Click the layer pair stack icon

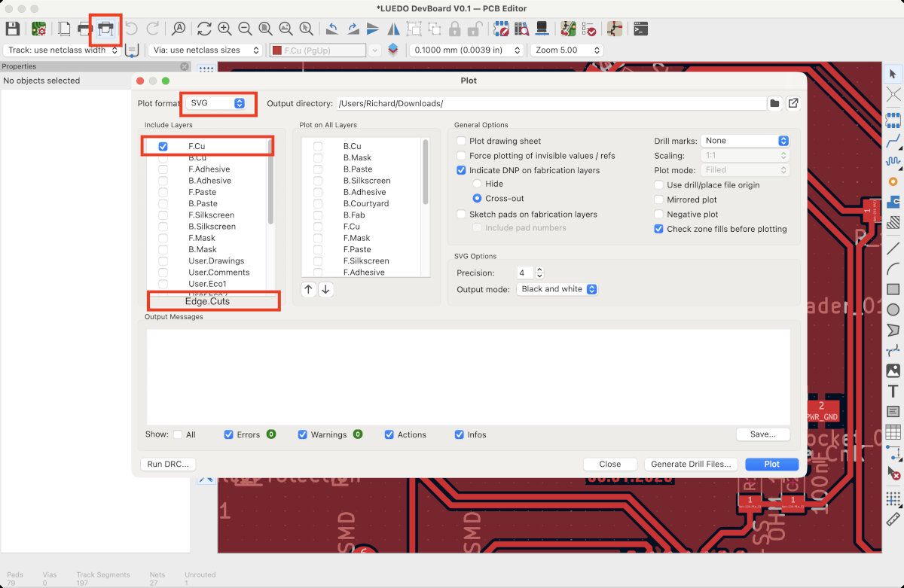393,50
